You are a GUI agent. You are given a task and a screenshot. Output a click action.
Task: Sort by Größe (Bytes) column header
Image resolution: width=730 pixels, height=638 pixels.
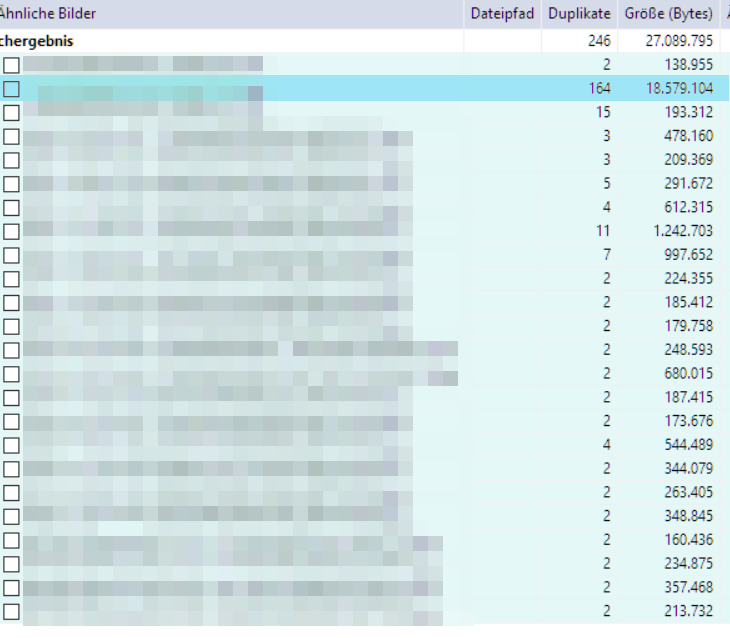668,14
